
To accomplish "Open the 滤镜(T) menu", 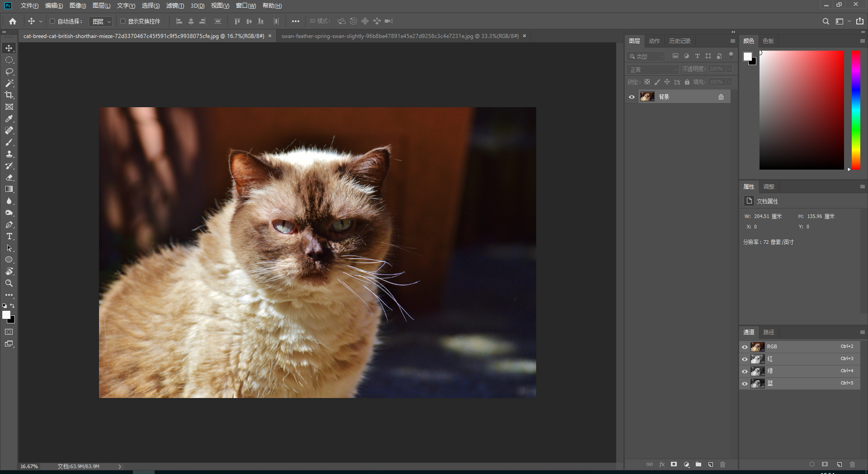I will click(x=175, y=6).
